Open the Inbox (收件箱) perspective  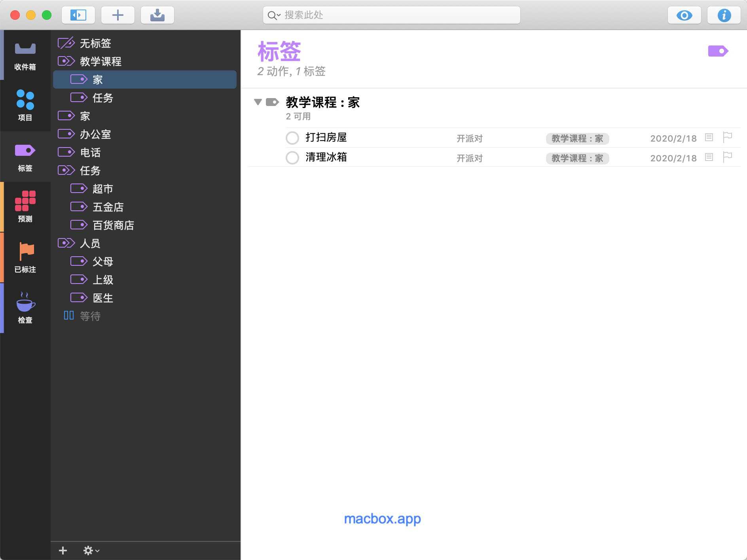[x=25, y=55]
